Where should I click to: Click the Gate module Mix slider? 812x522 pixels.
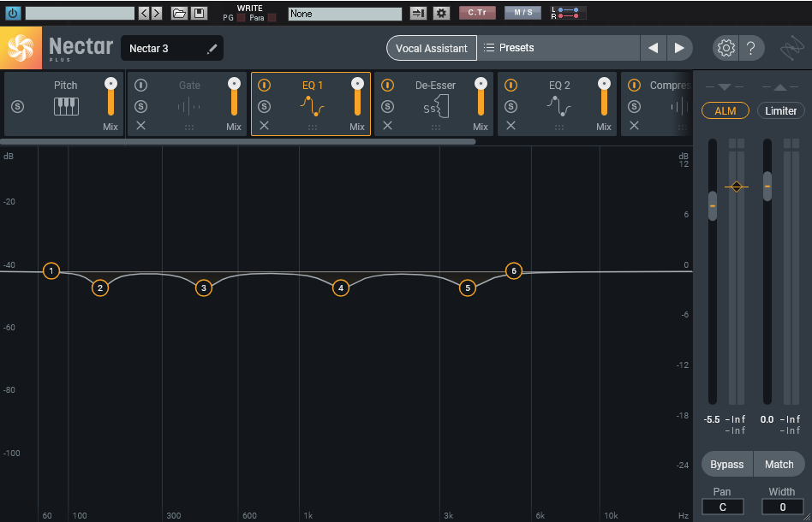coord(234,98)
